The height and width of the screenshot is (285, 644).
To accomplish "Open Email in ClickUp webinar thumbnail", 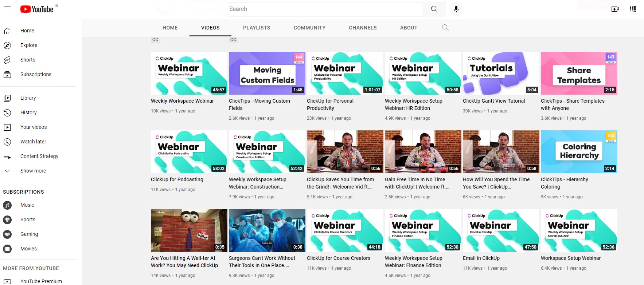I will click(501, 230).
